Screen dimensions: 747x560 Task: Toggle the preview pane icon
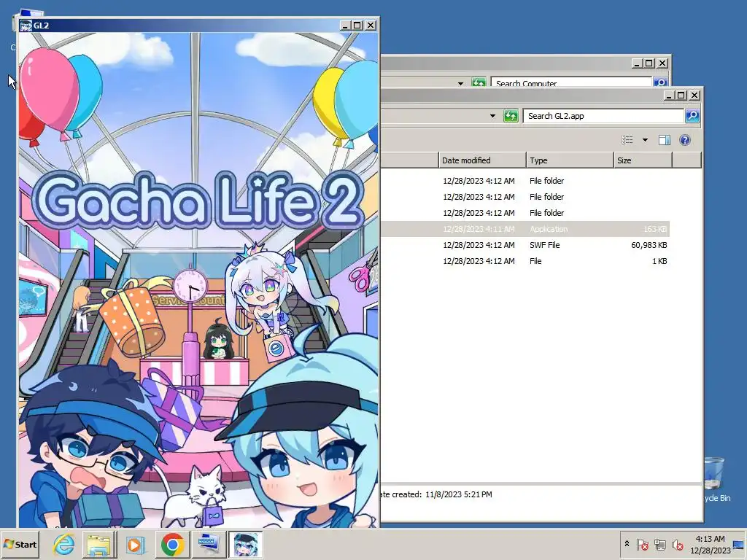click(665, 139)
